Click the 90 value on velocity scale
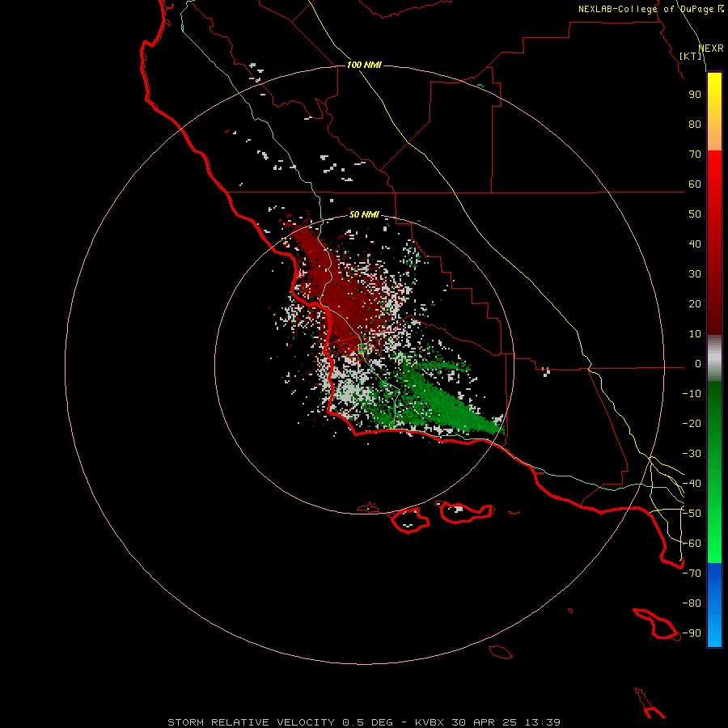728x728 pixels. point(695,95)
